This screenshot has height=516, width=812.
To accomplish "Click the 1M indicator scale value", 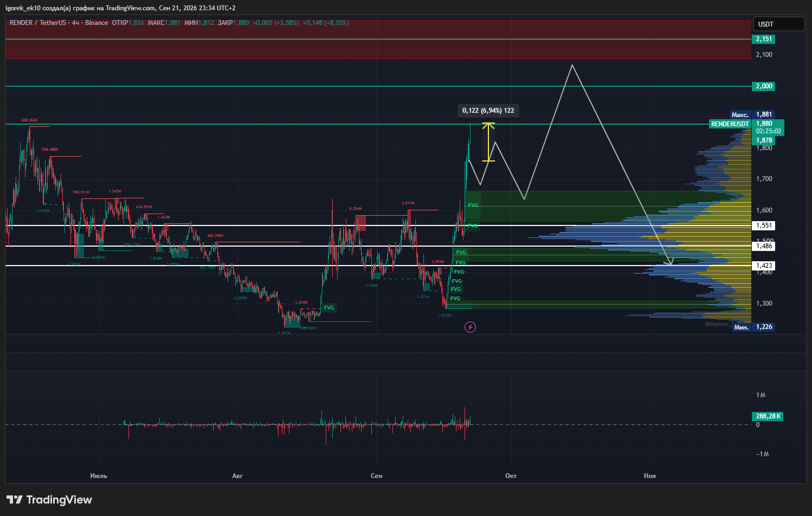I will click(761, 395).
